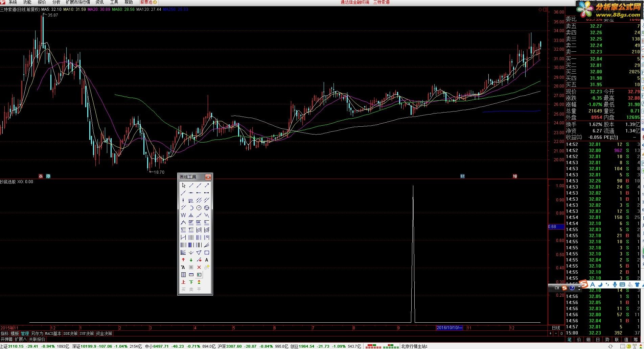Select the time-circle clock tool

199,207
